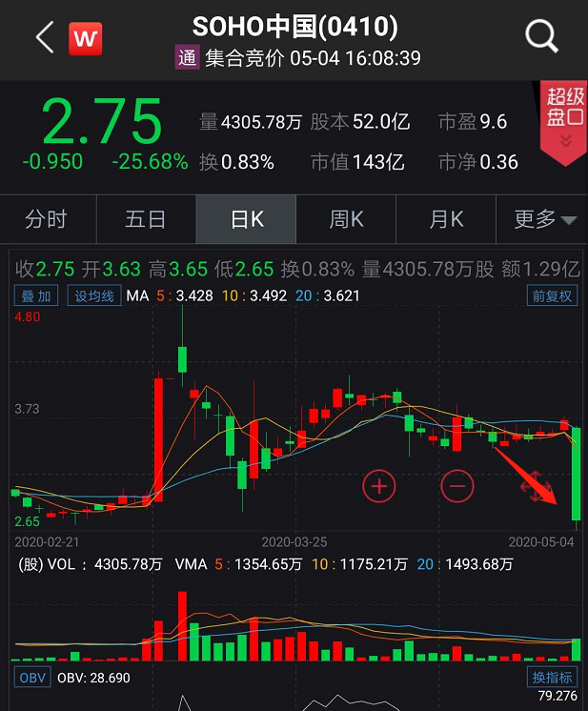Tap the VMA 20: 1493.68万 label

(x=465, y=564)
